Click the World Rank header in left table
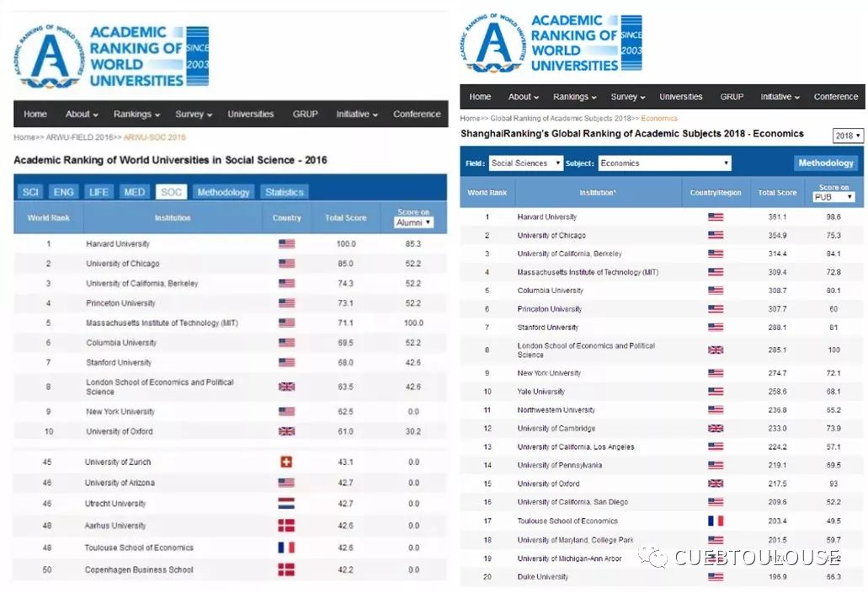 click(x=49, y=217)
